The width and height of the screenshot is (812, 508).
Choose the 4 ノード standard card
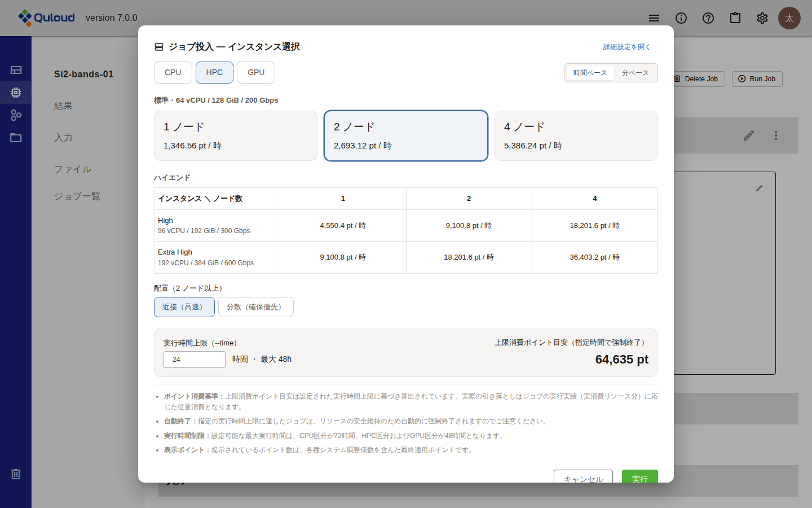point(576,136)
